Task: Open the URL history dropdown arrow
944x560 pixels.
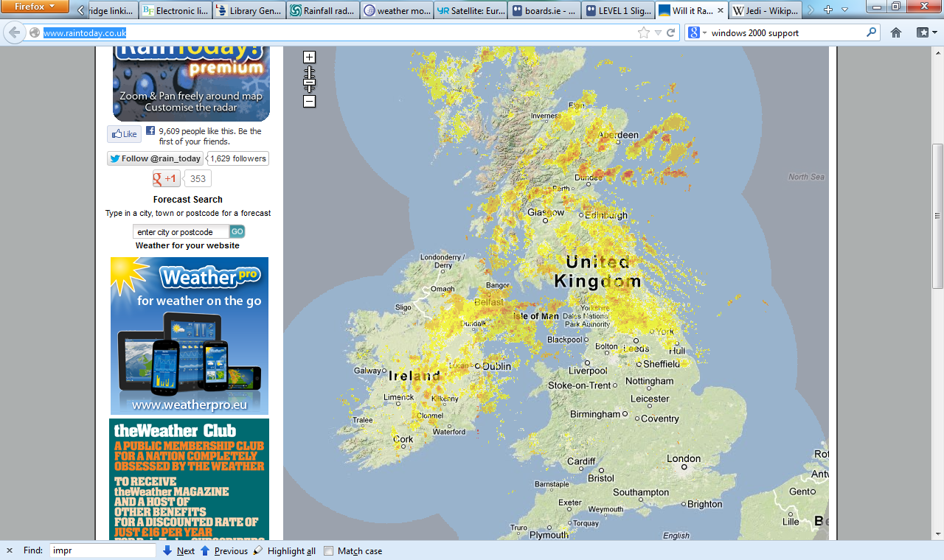Action: [x=658, y=33]
